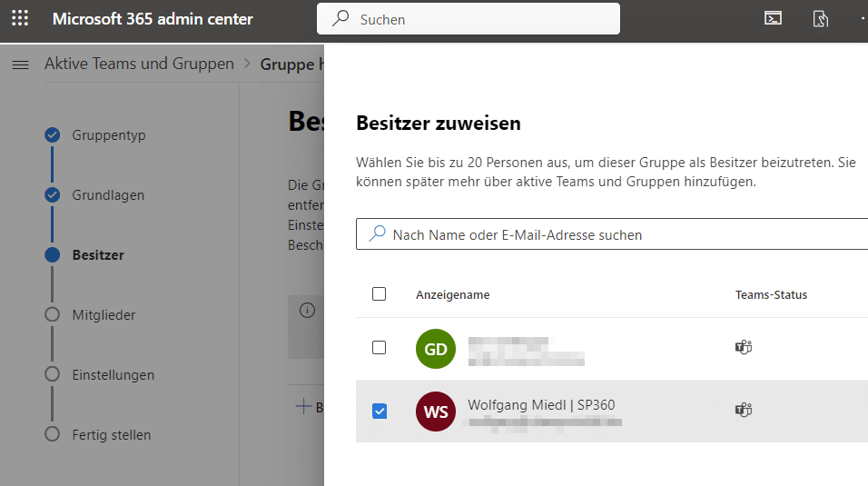Go to Grundlagen step
This screenshot has width=868, height=486.
click(108, 194)
